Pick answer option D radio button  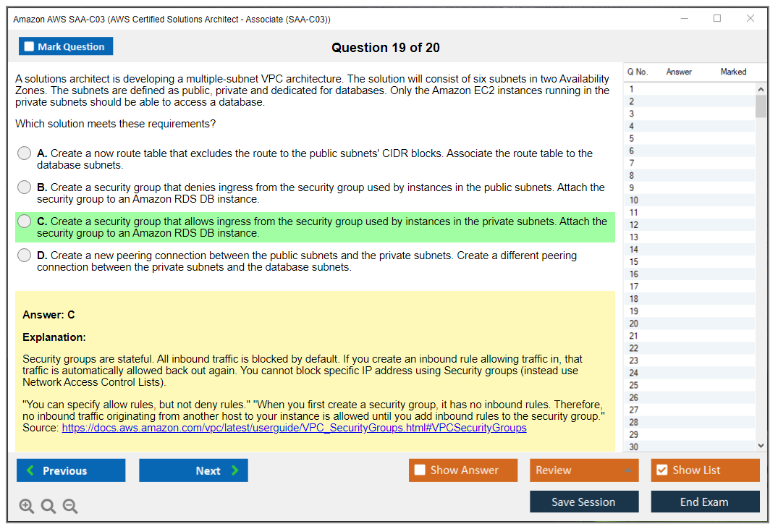pyautogui.click(x=25, y=256)
